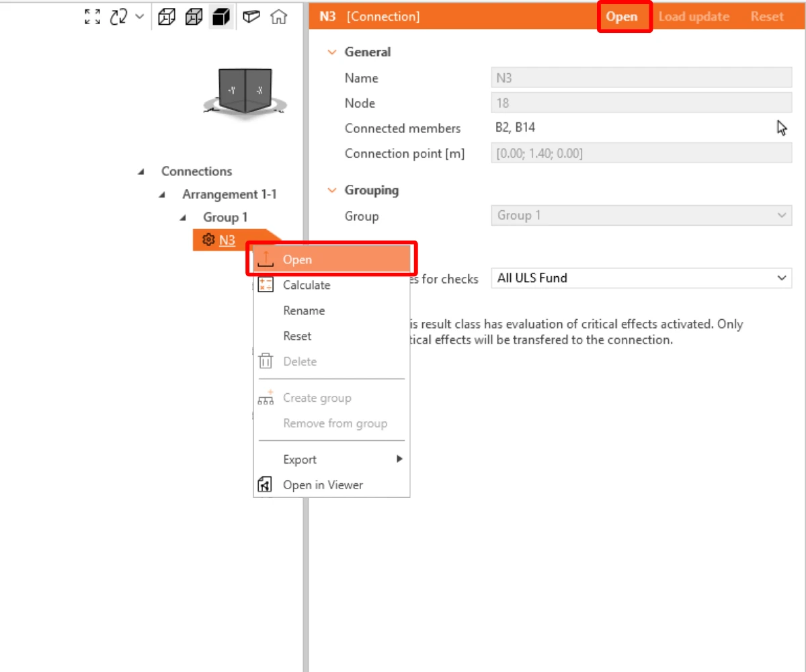Click the zoom-to-fit extents icon
Viewport: 806px width, 672px height.
coord(93,17)
